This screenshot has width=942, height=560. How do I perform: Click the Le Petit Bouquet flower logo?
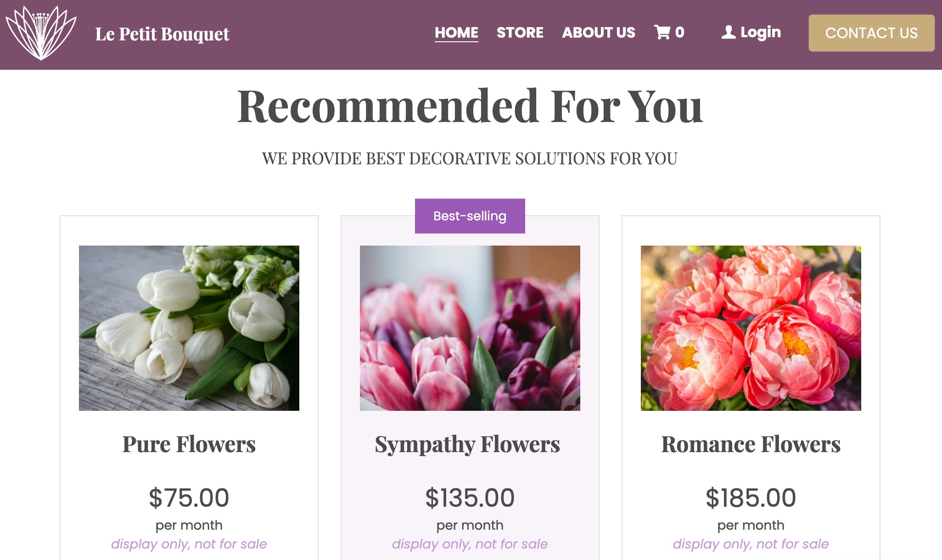[40, 33]
